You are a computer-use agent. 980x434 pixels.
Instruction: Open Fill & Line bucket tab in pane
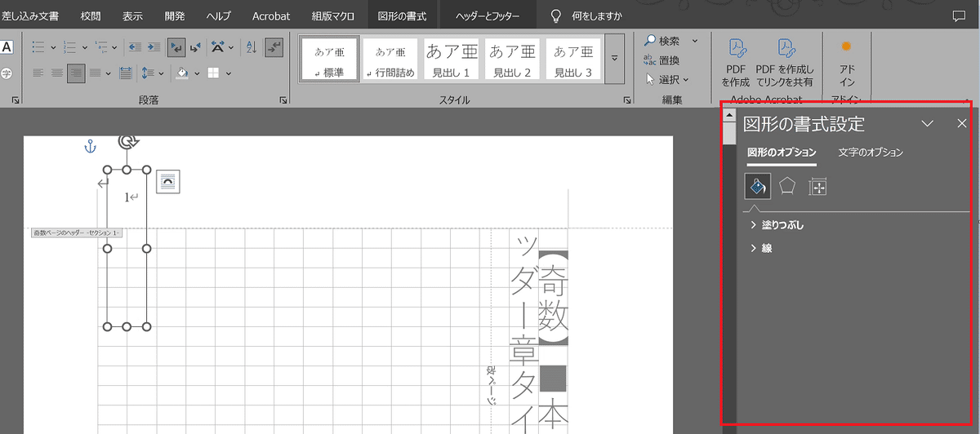click(x=757, y=187)
